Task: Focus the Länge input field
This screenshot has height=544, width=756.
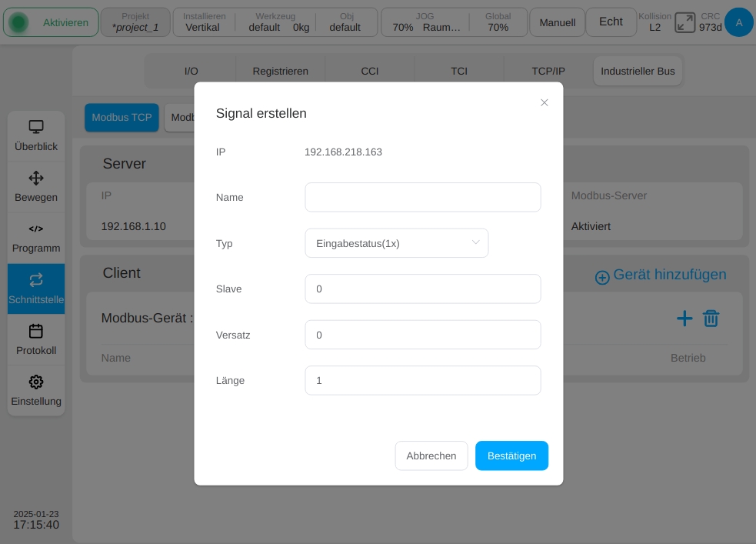Action: (423, 381)
